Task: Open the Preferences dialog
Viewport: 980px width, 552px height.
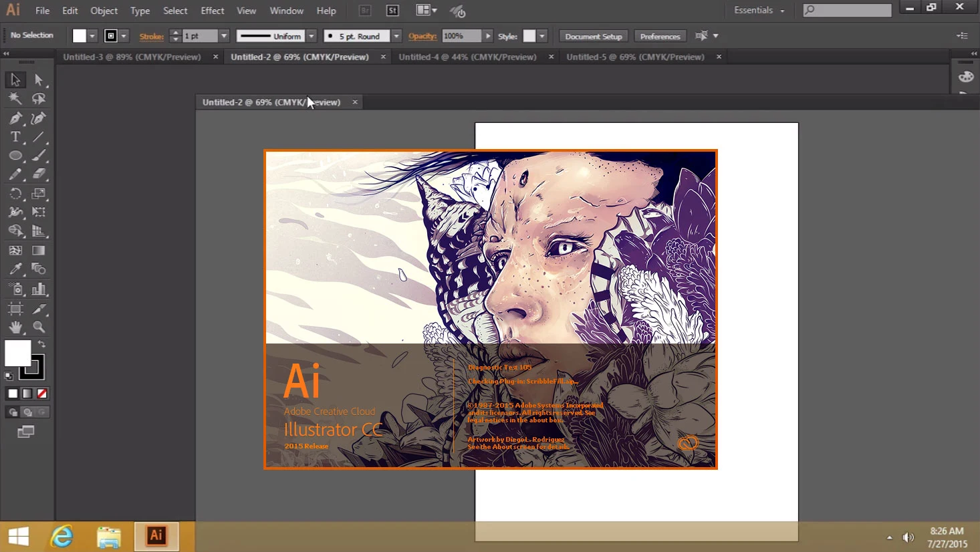Action: pyautogui.click(x=660, y=35)
